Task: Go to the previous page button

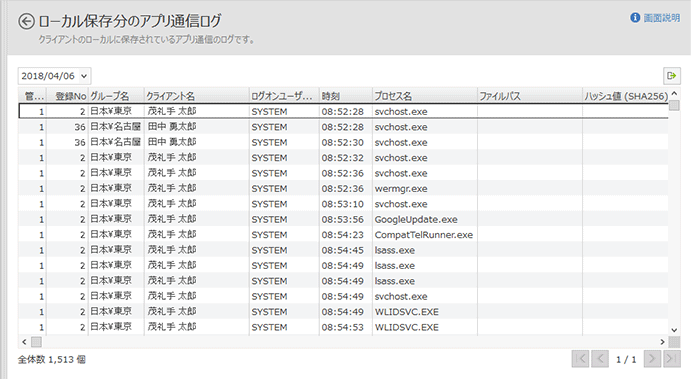Action: (600, 359)
